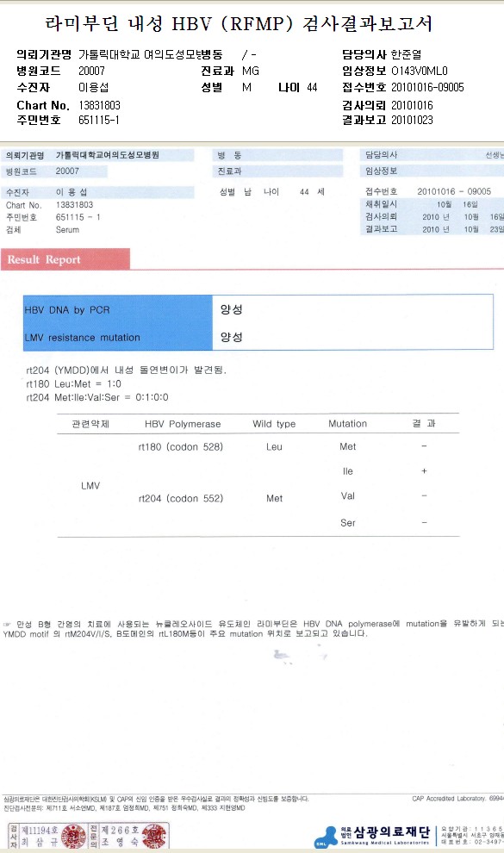The image size is (504, 853).
Task: Click the Chart No. value 13831803
Action: click(x=99, y=105)
